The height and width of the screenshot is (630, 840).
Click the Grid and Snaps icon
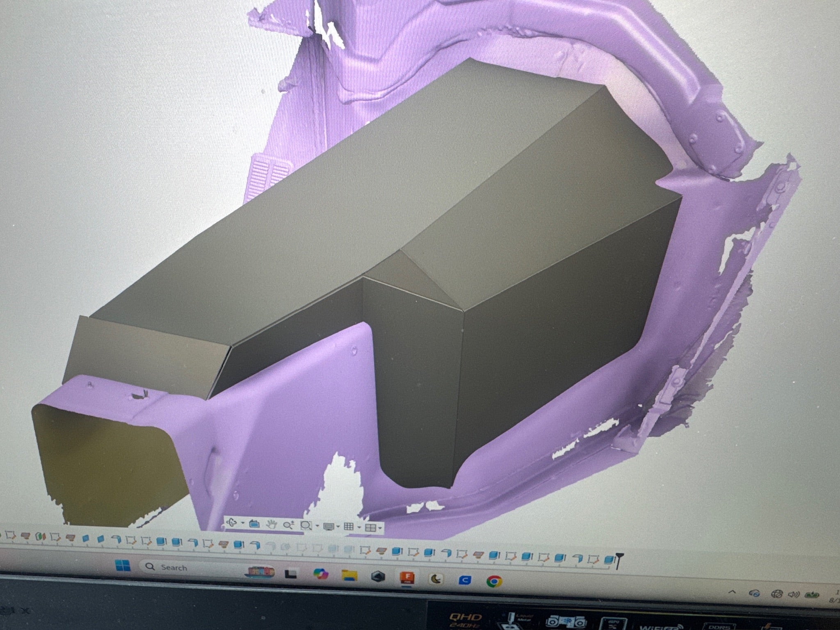point(349,527)
